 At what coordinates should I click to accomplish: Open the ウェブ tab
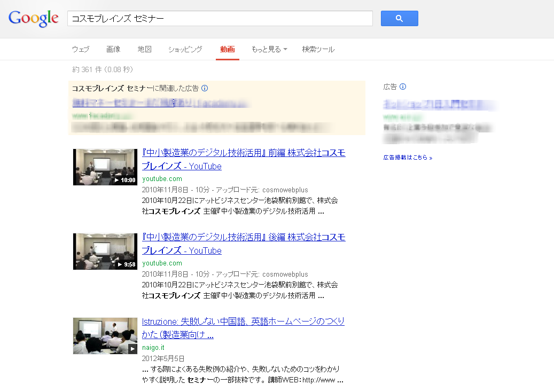pos(81,50)
